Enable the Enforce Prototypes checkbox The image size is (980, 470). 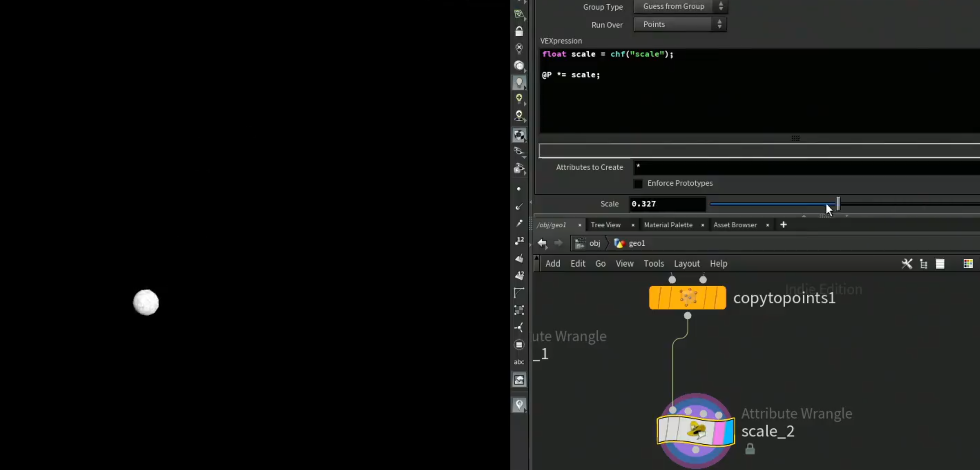638,183
